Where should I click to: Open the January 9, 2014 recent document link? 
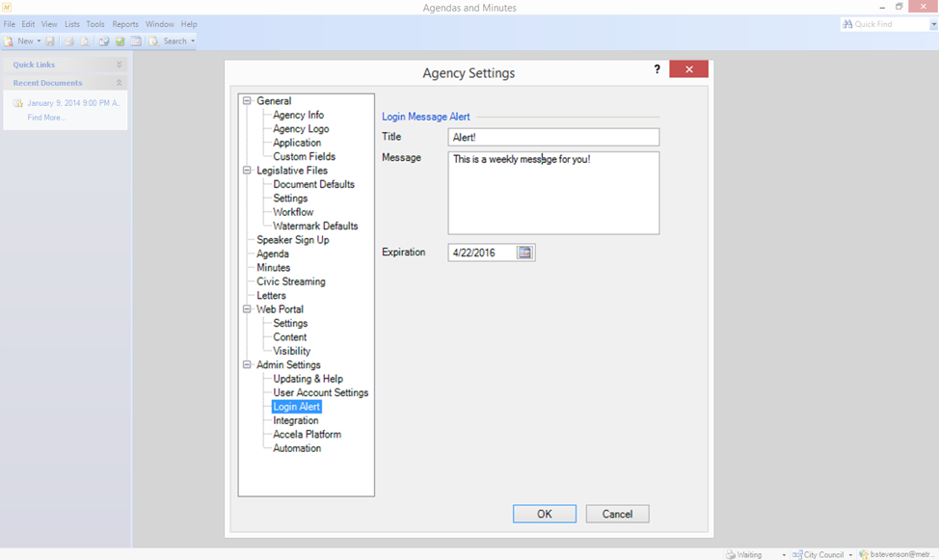(x=73, y=103)
